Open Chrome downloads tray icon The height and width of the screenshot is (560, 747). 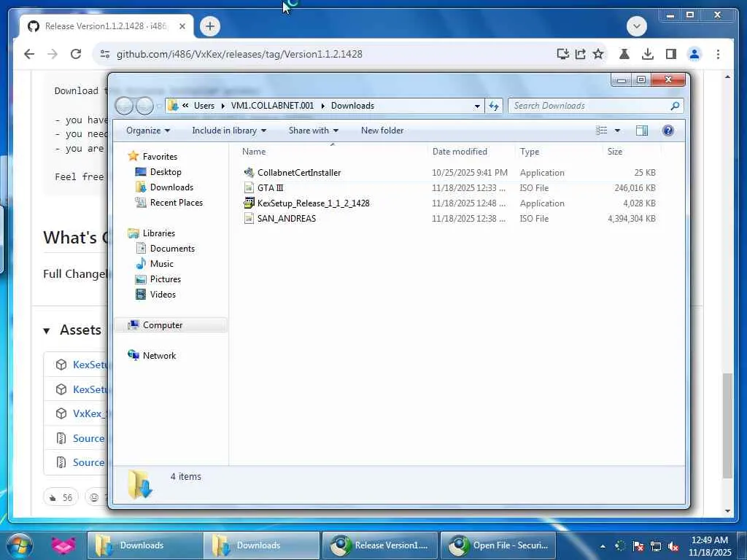(648, 54)
